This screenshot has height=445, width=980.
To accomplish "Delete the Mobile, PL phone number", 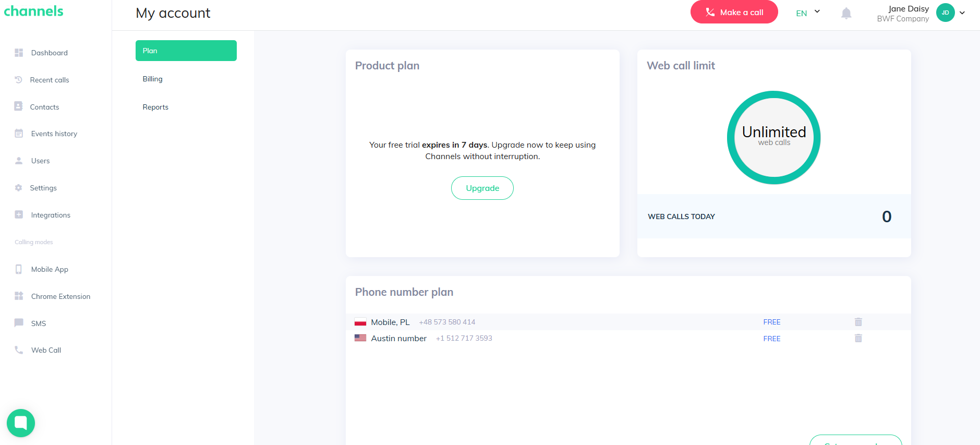I will (x=858, y=322).
